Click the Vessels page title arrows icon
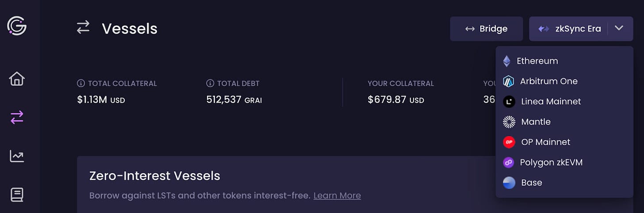The image size is (644, 213). tap(83, 28)
